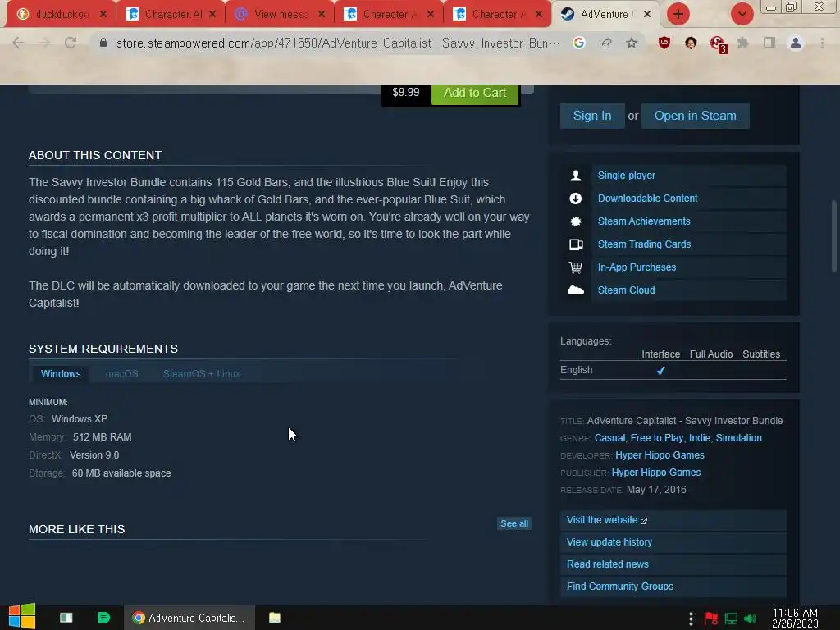Click Read related news
The width and height of the screenshot is (840, 630).
[x=673, y=564]
